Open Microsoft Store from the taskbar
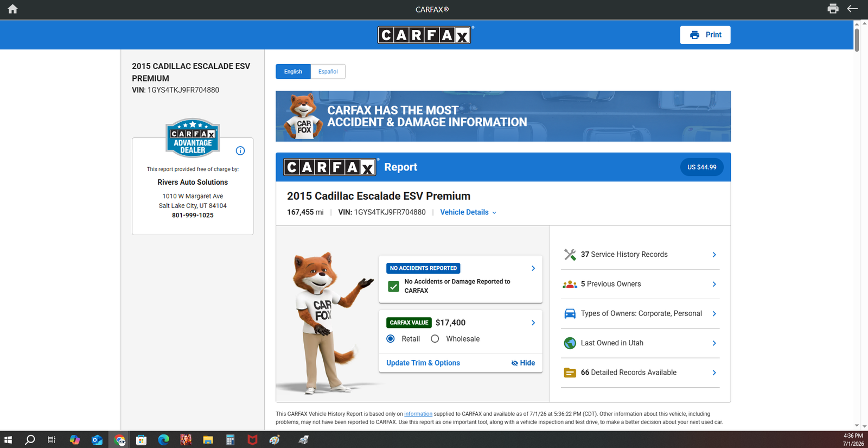The image size is (868, 448). (x=141, y=440)
